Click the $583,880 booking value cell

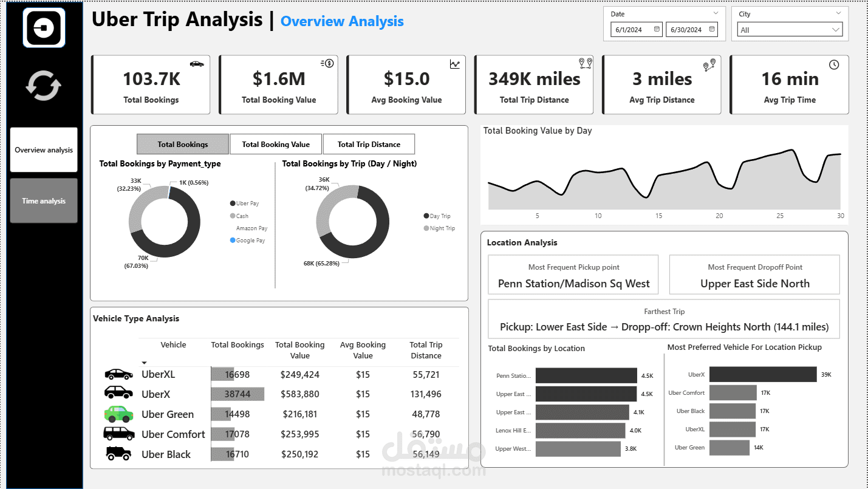pyautogui.click(x=299, y=394)
